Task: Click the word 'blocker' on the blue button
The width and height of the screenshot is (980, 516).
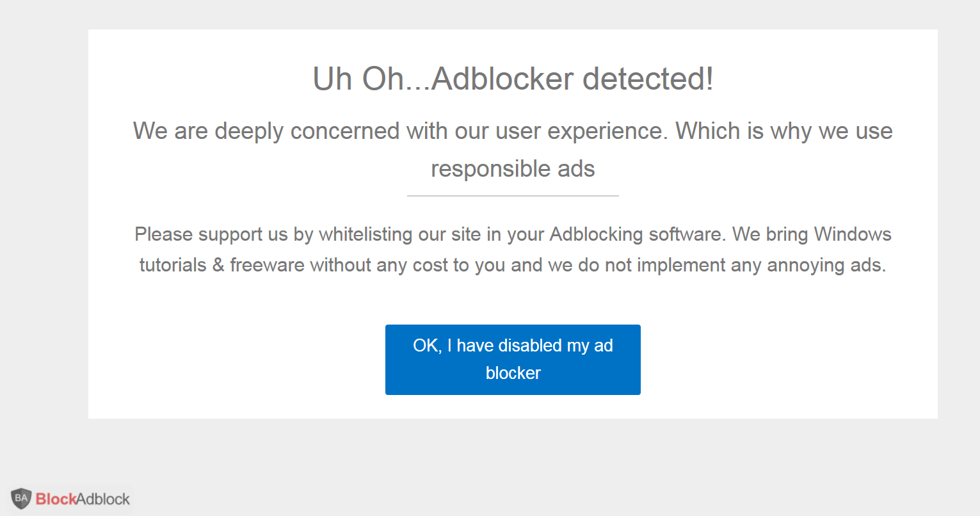Action: coord(513,373)
